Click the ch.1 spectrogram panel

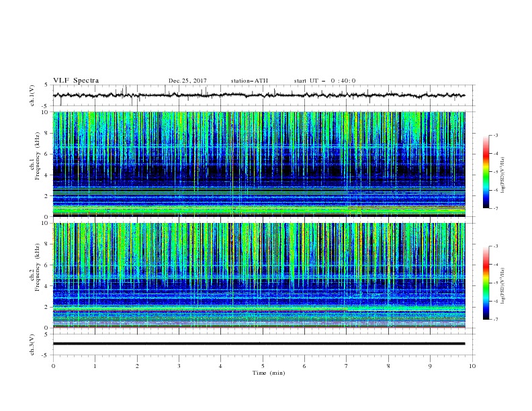coord(259,164)
